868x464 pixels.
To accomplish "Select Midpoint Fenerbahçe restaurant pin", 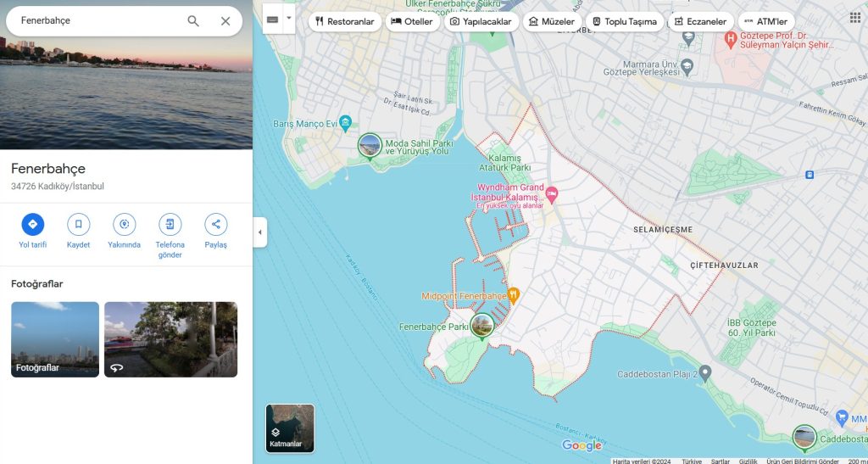I will pyautogui.click(x=513, y=296).
